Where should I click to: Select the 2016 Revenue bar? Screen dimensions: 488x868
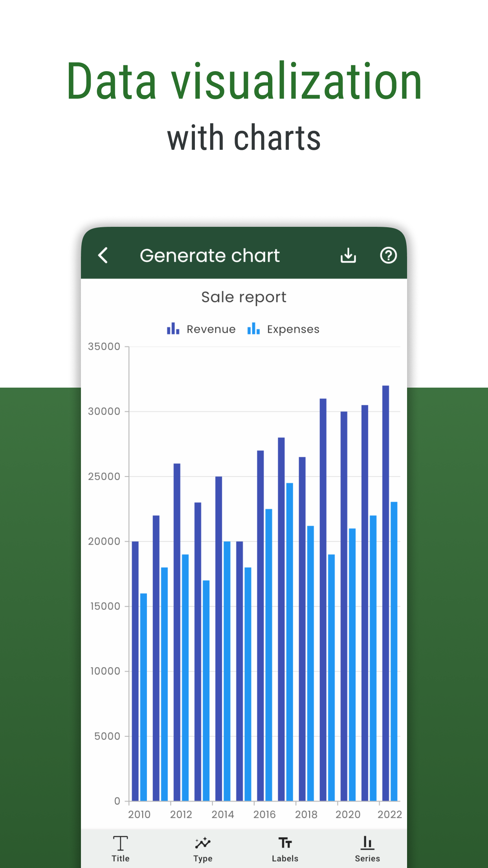coord(261,625)
